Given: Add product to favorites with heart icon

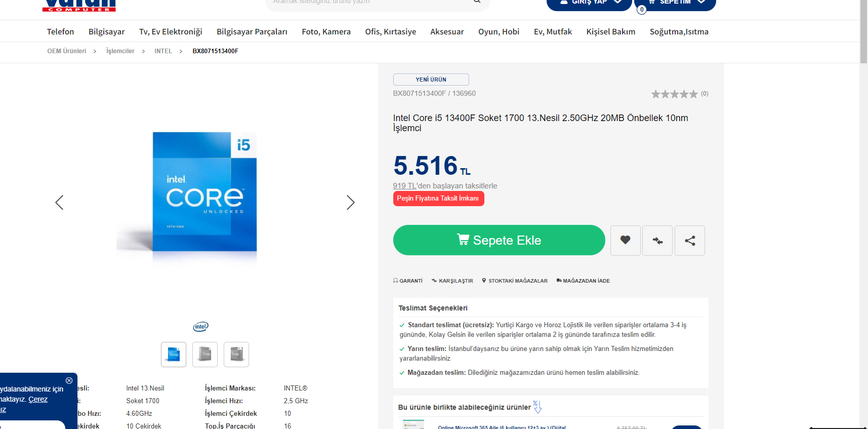Looking at the screenshot, I should [626, 240].
